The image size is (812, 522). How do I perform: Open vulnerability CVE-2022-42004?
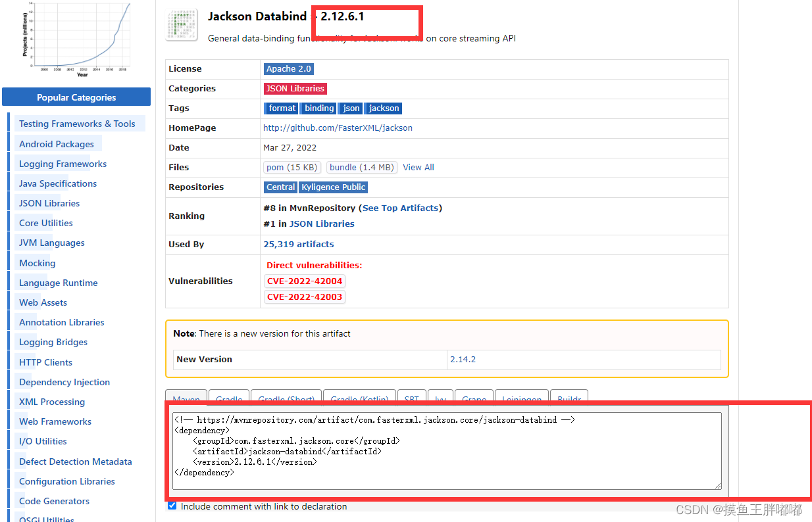point(305,281)
